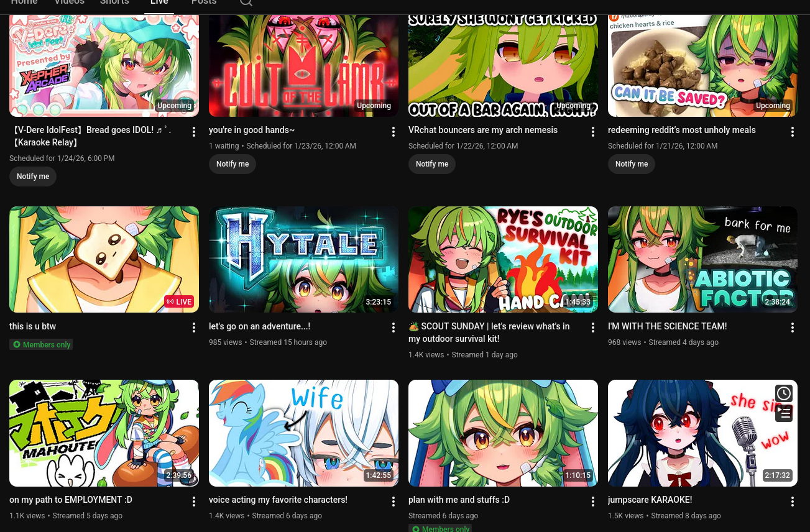Play the Hytale stream thumbnail
This screenshot has width=810, height=532.
tap(303, 259)
